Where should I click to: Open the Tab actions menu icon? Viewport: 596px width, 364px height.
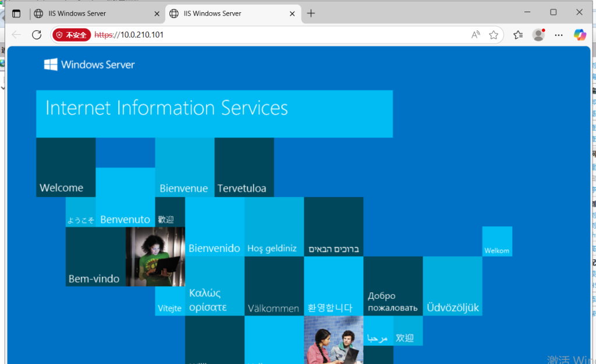[x=16, y=13]
